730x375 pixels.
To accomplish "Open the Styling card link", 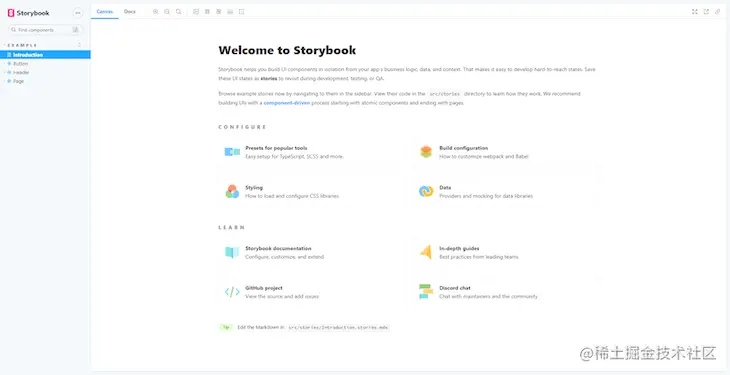I will (310, 191).
